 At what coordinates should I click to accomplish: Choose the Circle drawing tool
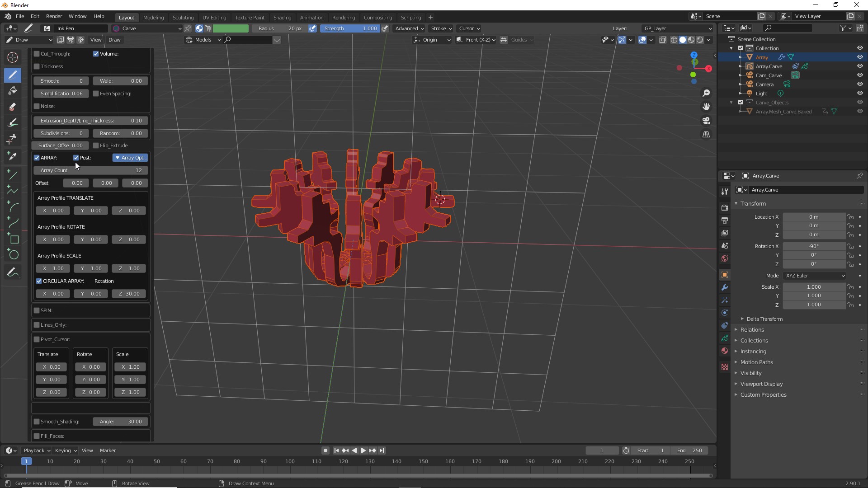tap(14, 255)
